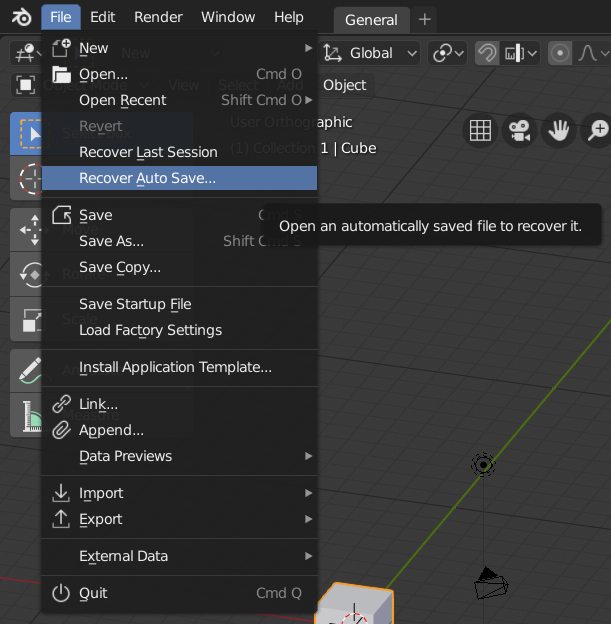Click the zoom view magnifier icon
611x624 pixels.
click(x=597, y=130)
